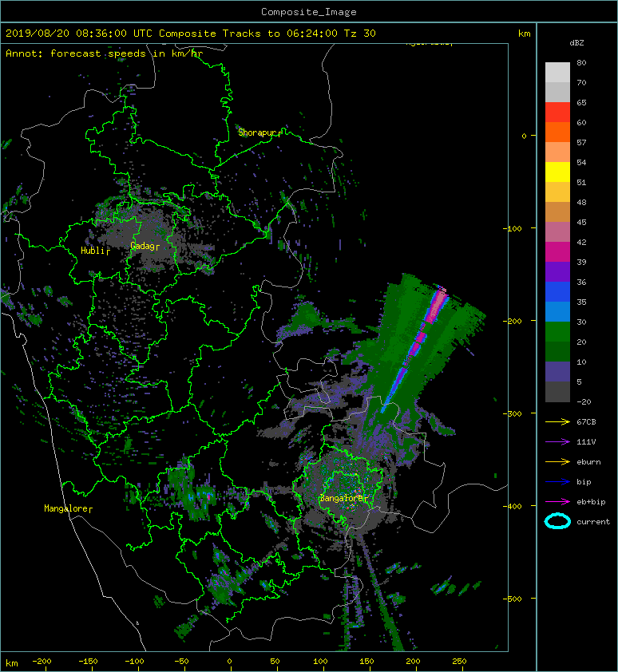This screenshot has width=618, height=672.
Task: Click the 0 tick on horizontal axis
Action: click(x=229, y=662)
